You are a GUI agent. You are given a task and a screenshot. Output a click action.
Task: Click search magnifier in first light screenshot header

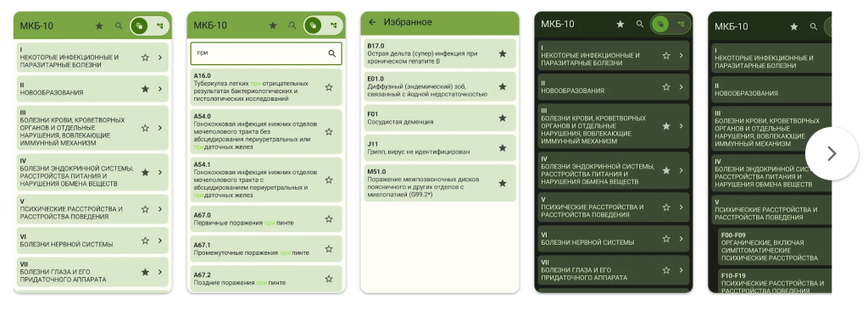[x=119, y=25]
